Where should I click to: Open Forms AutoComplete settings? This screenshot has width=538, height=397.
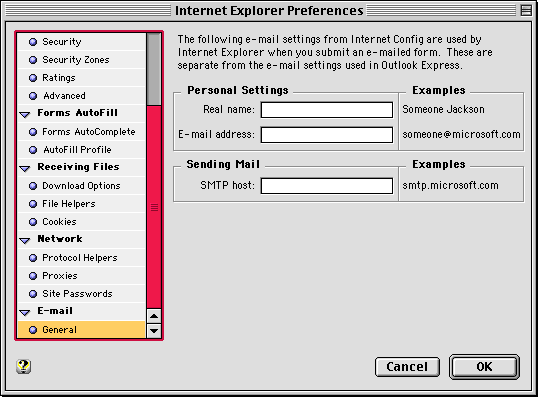click(x=82, y=132)
